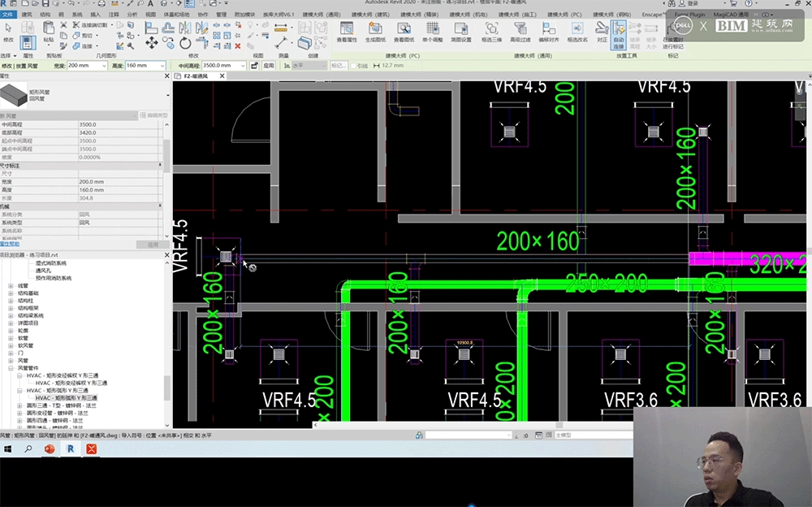Expand the 风管 node in project browser
The height and width of the screenshot is (507, 812).
[11, 360]
